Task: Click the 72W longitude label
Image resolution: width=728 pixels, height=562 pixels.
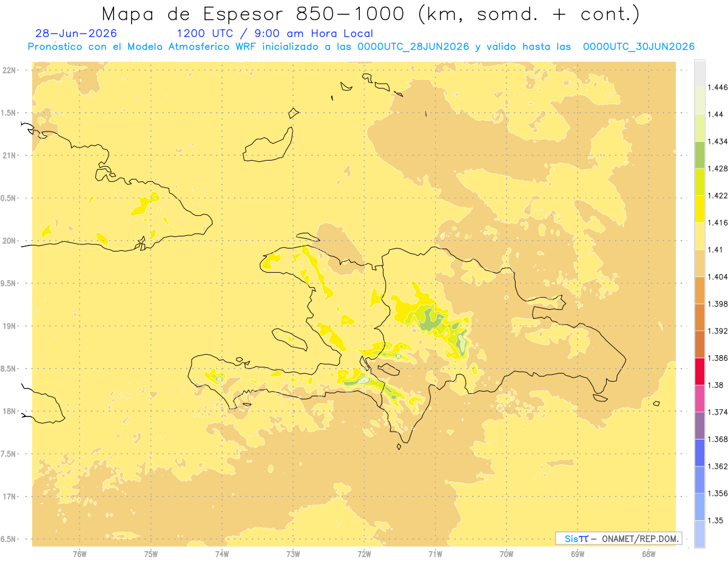Action: tap(364, 555)
